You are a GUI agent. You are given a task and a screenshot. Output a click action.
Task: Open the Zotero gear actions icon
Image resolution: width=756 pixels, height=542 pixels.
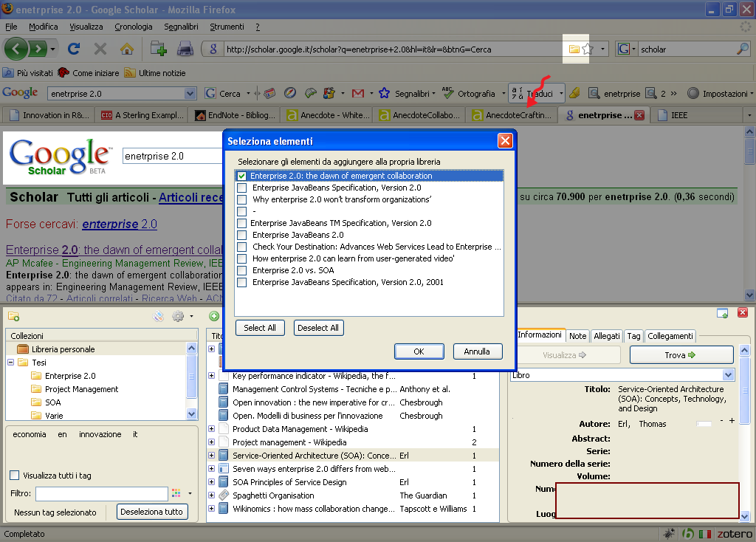(178, 316)
